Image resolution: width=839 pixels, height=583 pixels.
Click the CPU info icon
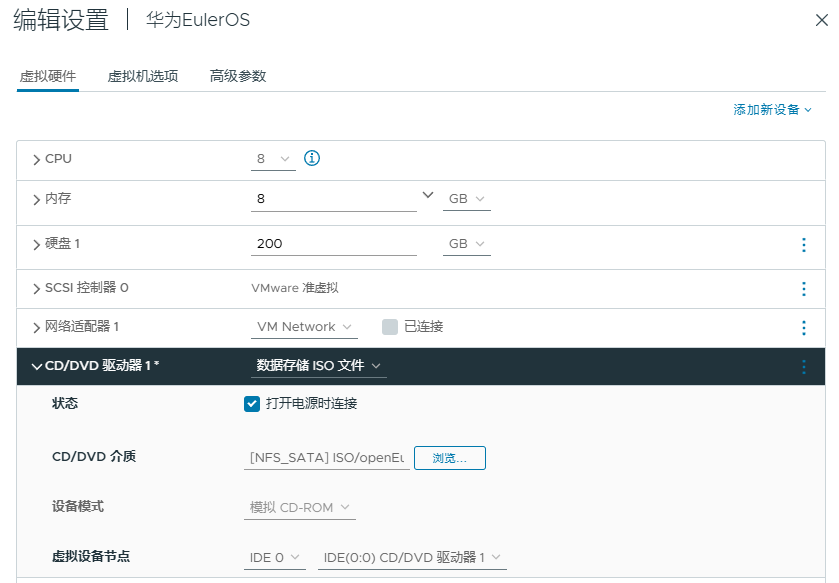(x=311, y=158)
